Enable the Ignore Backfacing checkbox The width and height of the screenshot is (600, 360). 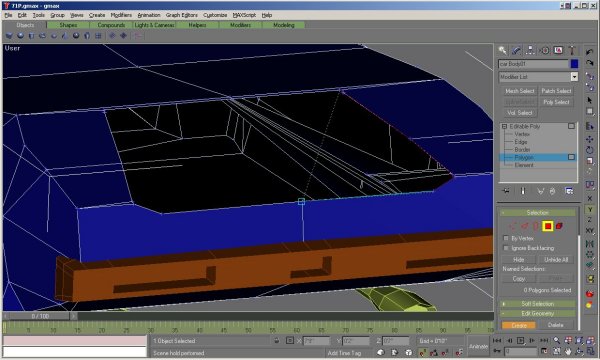pyautogui.click(x=506, y=248)
